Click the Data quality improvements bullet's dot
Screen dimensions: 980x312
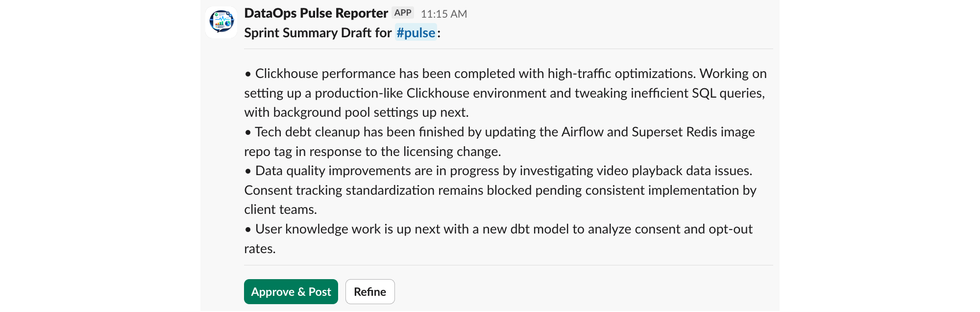[x=248, y=171]
